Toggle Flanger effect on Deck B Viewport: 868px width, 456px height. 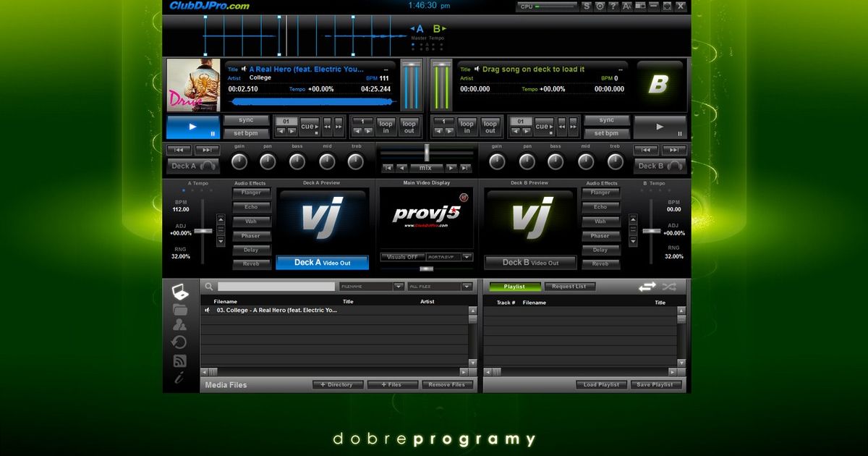[x=600, y=193]
